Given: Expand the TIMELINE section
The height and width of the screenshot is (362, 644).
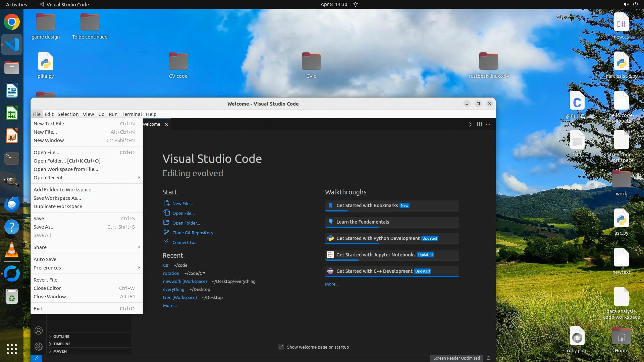Looking at the screenshot, I should (62, 344).
